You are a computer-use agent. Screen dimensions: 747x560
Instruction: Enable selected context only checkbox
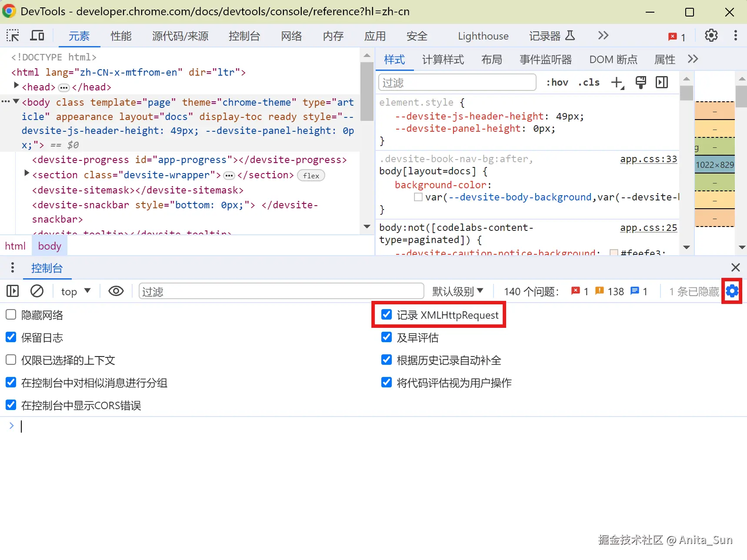[11, 360]
